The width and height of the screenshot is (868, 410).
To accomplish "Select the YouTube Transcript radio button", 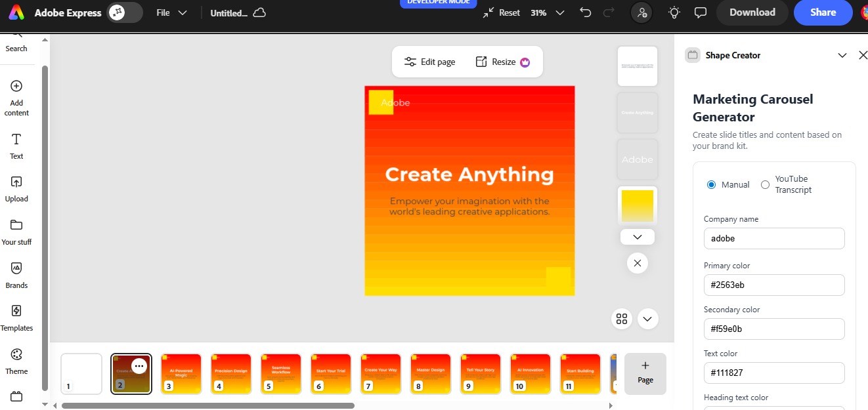I will pos(765,185).
